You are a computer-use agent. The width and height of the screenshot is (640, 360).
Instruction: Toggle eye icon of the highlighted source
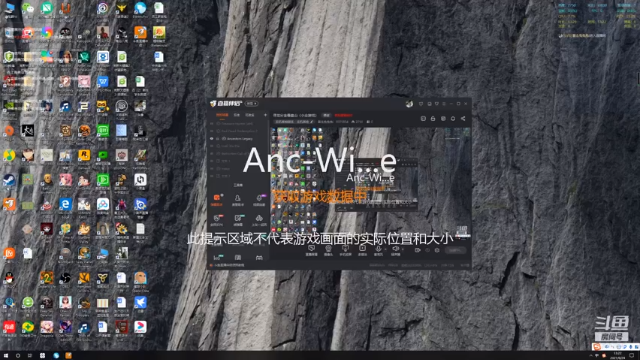tap(211, 139)
